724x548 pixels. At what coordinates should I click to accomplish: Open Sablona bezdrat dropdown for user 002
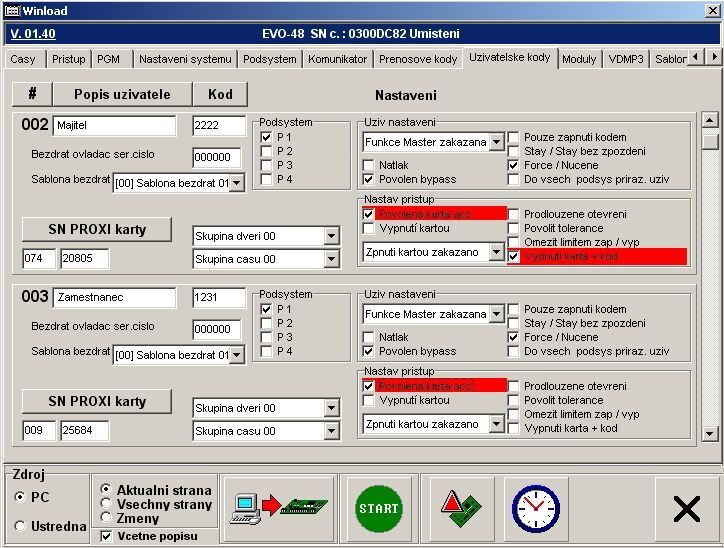coord(238,183)
